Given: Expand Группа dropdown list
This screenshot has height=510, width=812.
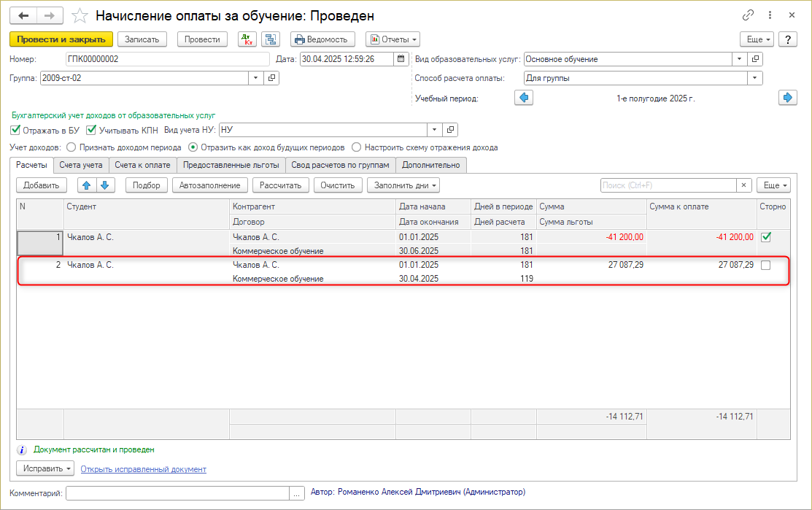Looking at the screenshot, I should tap(256, 78).
